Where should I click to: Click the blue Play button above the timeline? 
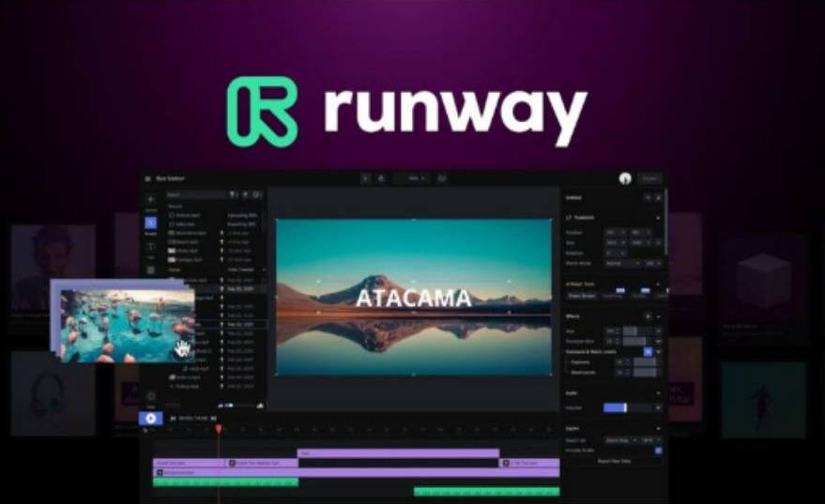tap(150, 419)
